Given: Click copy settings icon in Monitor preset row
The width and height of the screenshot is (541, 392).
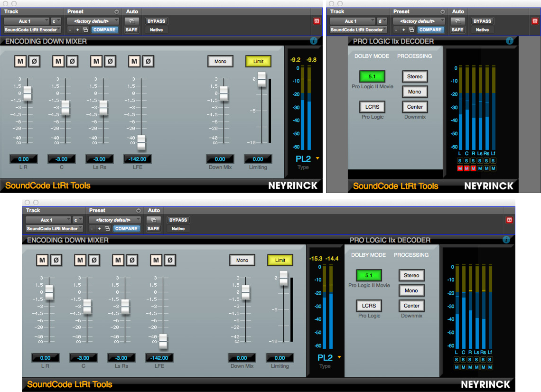Looking at the screenshot, I should click(x=107, y=229).
